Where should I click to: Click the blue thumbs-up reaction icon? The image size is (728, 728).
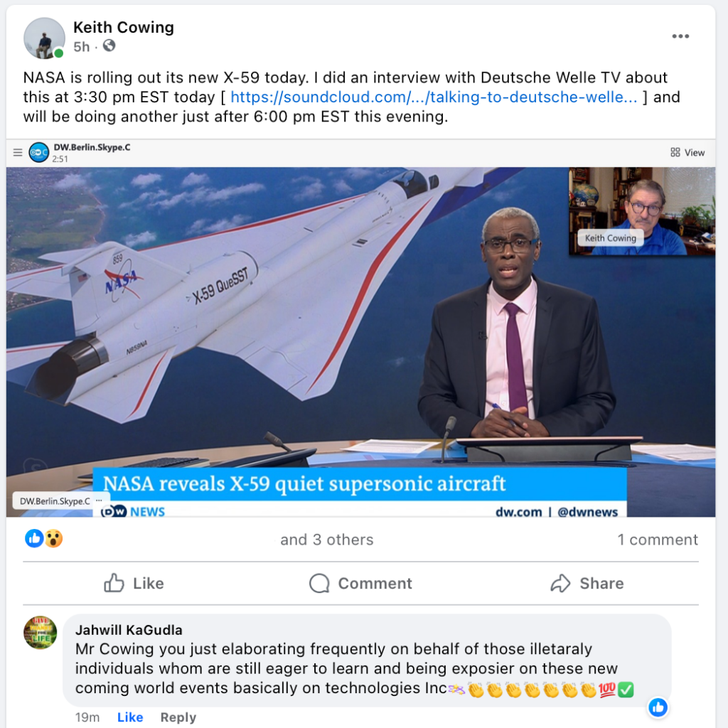click(34, 539)
